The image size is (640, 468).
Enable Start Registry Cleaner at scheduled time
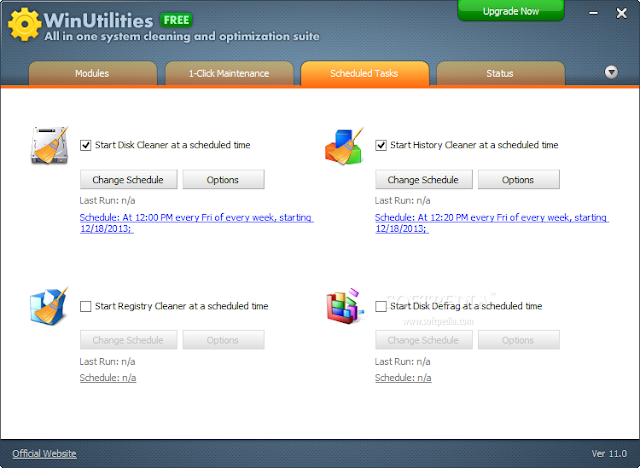(x=85, y=306)
